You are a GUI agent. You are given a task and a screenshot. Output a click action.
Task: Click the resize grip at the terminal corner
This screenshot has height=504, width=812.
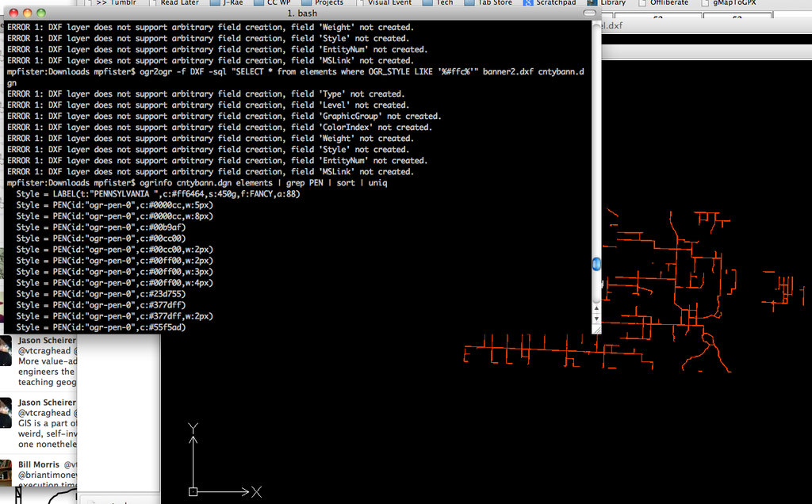(596, 330)
